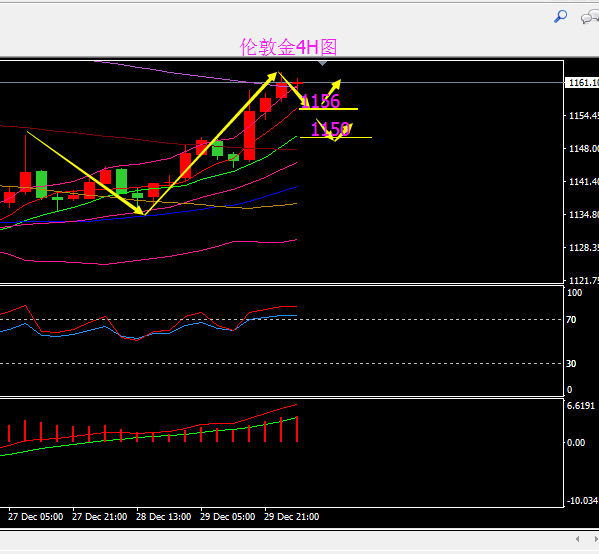Select the 1150 price label
The width and height of the screenshot is (599, 554).
(x=330, y=129)
